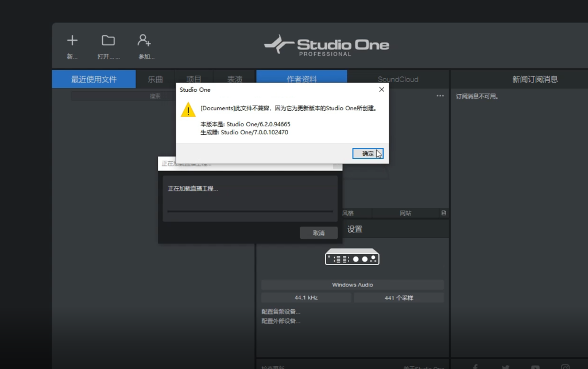The image size is (588, 369).
Task: Click the audio interface device image
Action: pyautogui.click(x=352, y=257)
